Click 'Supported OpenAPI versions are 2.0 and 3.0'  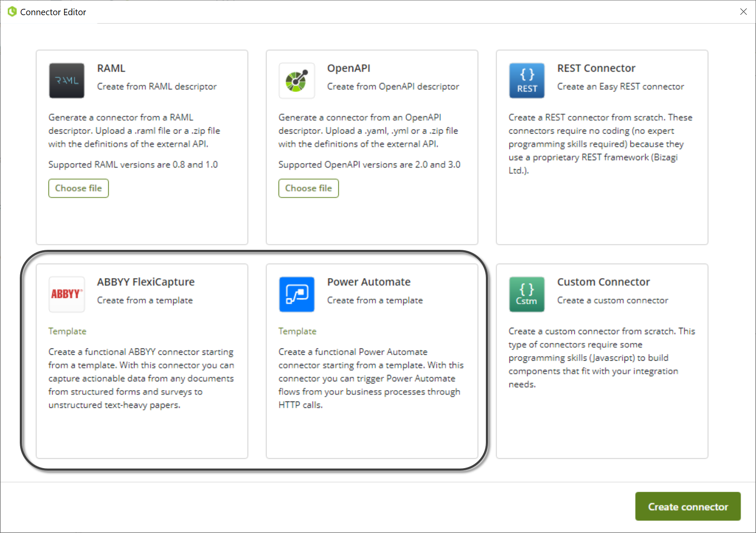[370, 165]
